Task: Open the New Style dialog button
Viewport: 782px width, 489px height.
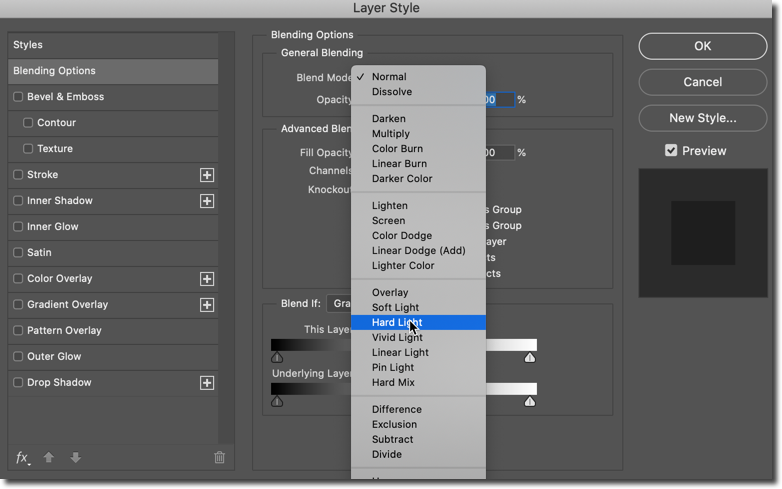Action: click(702, 118)
